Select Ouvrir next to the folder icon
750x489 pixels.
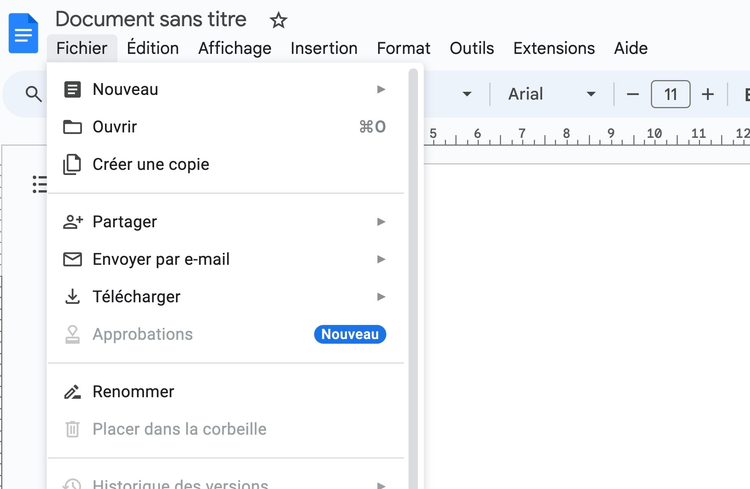115,127
